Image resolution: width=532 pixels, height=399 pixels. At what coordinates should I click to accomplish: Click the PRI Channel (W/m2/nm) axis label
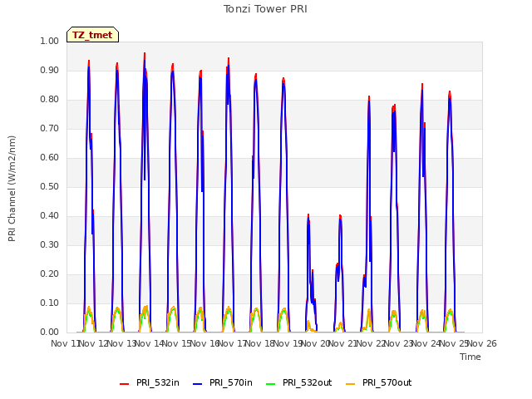(12, 189)
